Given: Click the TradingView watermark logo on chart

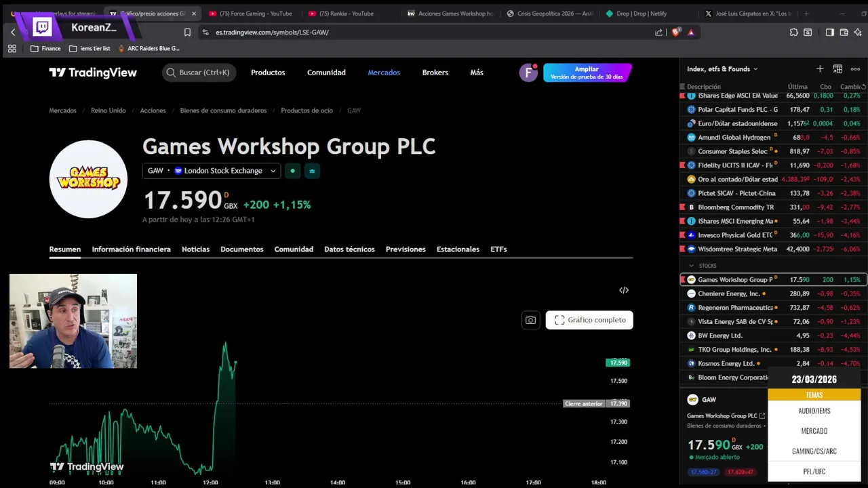Looking at the screenshot, I should (87, 467).
